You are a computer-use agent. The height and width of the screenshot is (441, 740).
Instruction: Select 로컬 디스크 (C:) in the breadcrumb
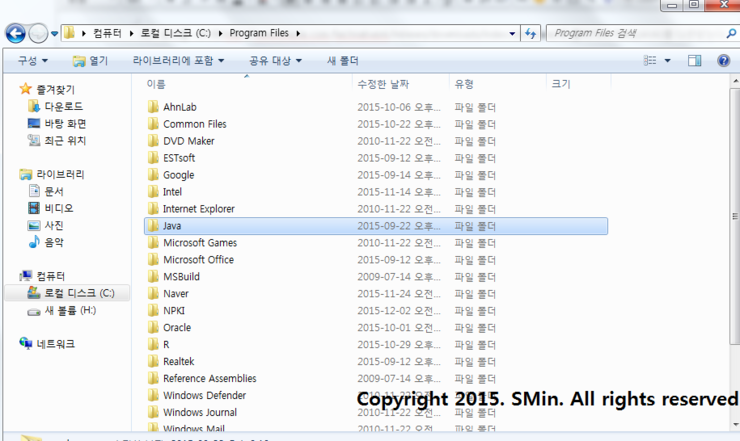tap(176, 33)
